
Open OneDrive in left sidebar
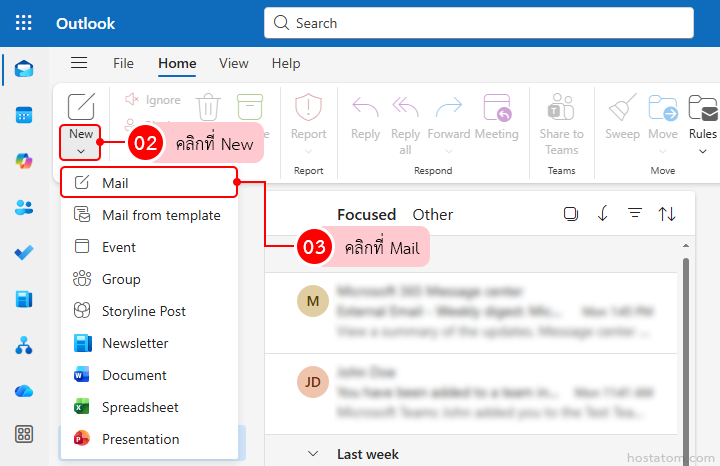click(24, 391)
